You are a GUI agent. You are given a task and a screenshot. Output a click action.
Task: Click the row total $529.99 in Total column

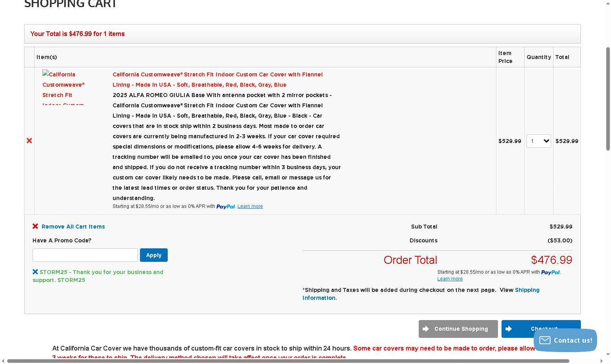click(567, 141)
